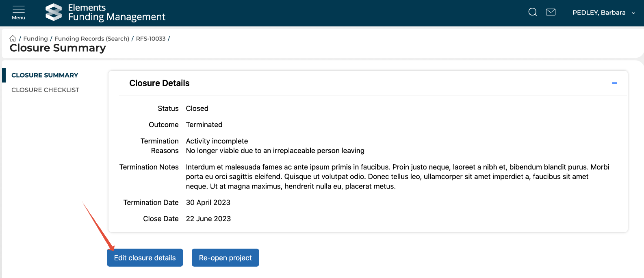Click the chevron next to the user name
This screenshot has height=278, width=644.
[633, 13]
